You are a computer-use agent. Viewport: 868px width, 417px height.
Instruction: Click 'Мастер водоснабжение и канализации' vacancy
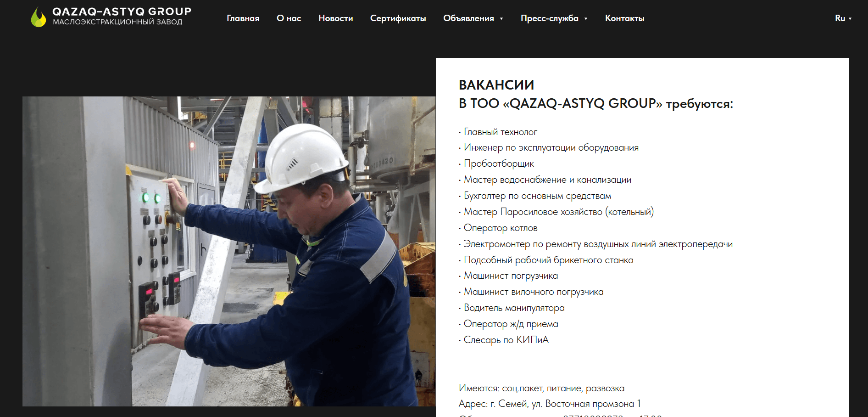coord(545,180)
